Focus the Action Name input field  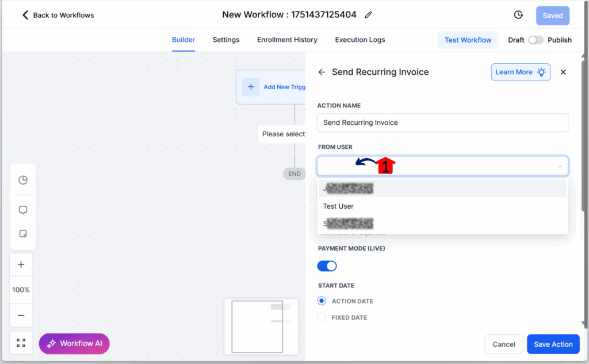442,123
